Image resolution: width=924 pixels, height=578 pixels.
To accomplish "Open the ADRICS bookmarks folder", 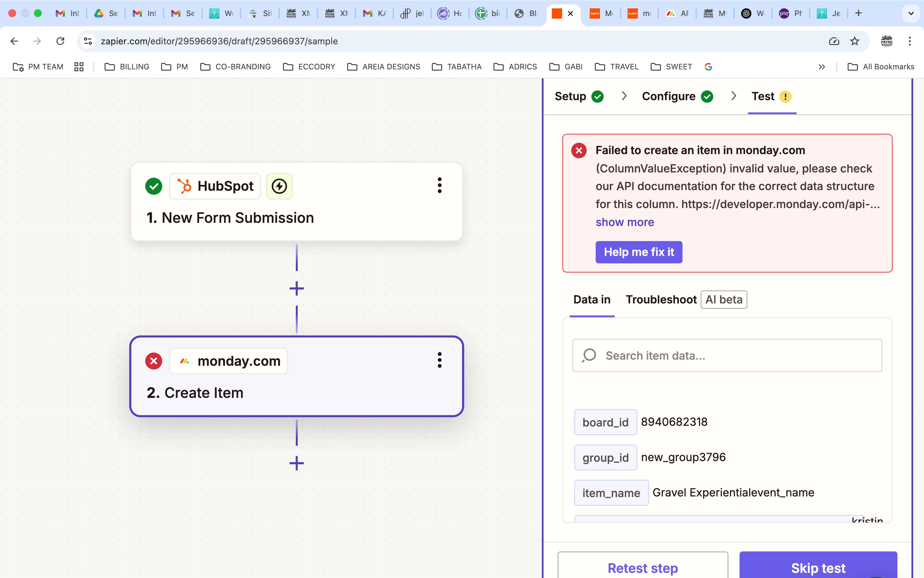I will point(515,67).
